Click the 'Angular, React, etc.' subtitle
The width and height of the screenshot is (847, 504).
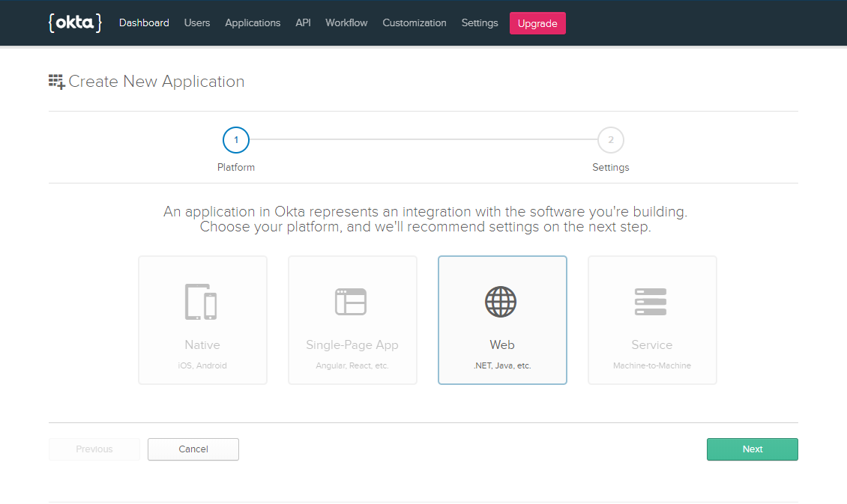[352, 365]
